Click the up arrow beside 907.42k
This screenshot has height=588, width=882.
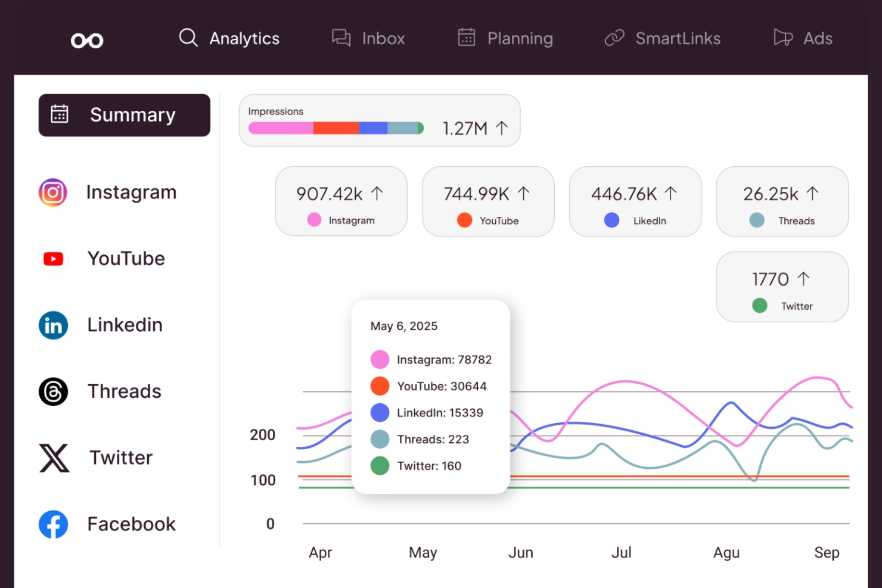click(x=377, y=193)
